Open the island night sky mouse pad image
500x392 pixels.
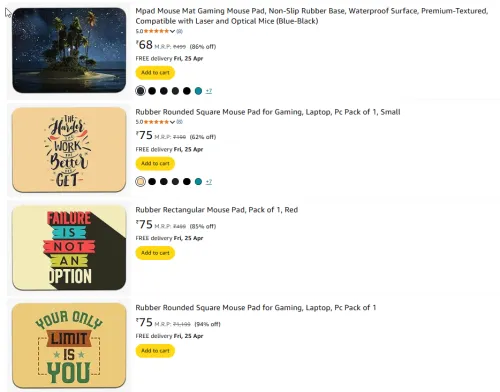(69, 50)
